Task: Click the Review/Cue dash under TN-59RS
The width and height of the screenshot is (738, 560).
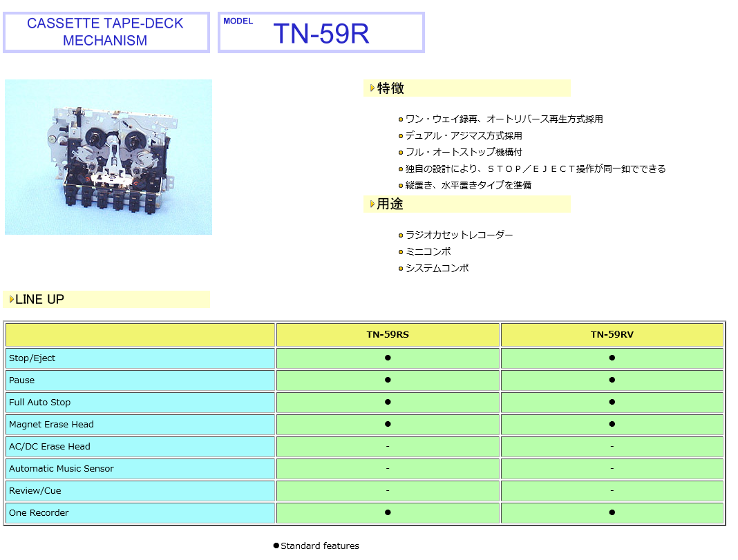Action: (388, 490)
